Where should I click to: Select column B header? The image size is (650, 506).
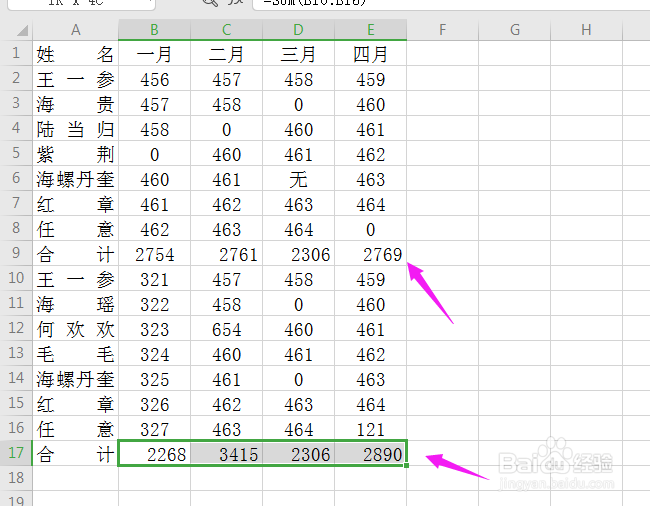154,30
